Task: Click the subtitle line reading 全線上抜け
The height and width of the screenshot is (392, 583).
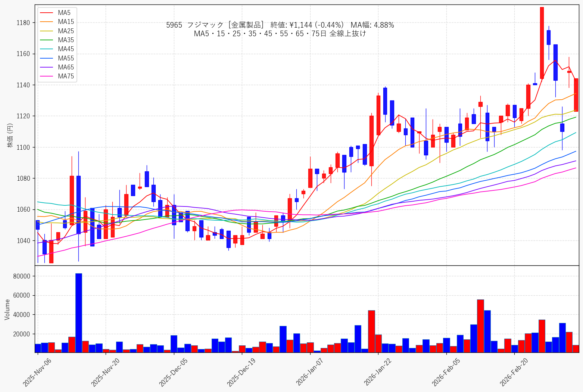Action: 280,34
